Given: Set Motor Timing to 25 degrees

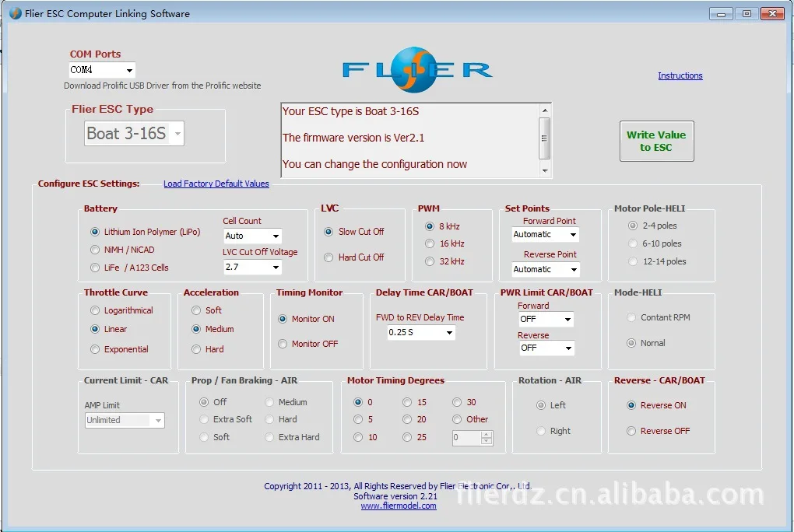Looking at the screenshot, I should [x=415, y=437].
